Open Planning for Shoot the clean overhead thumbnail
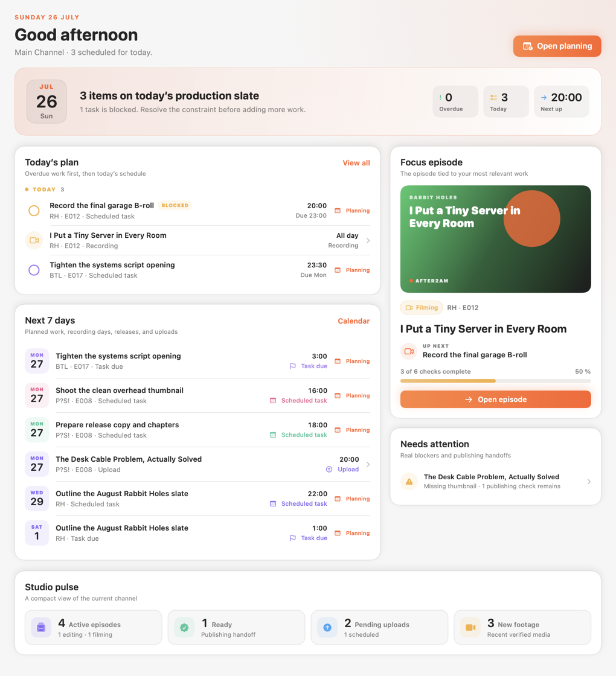Screen dimensions: 616x676 pos(353,396)
